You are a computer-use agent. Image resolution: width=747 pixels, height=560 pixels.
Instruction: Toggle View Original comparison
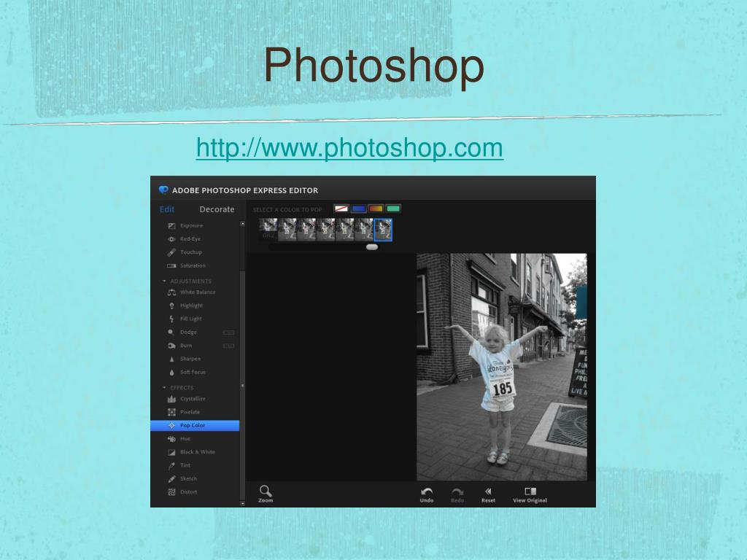point(530,495)
